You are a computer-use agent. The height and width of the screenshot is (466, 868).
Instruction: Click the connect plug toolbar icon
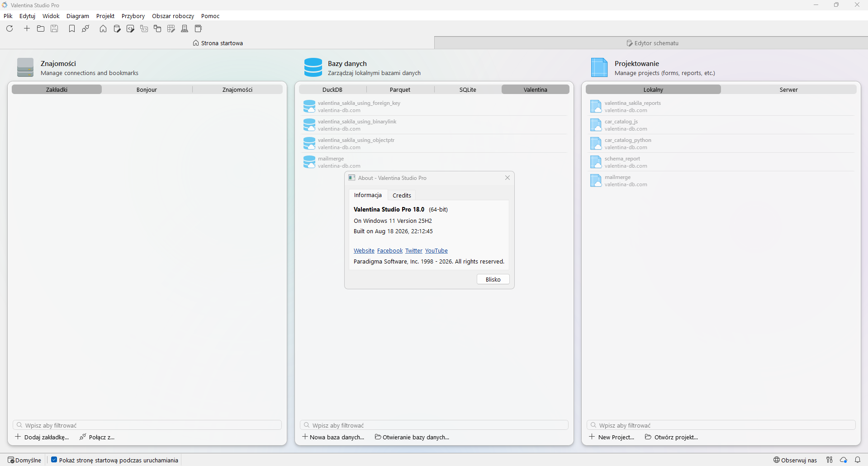(x=85, y=28)
